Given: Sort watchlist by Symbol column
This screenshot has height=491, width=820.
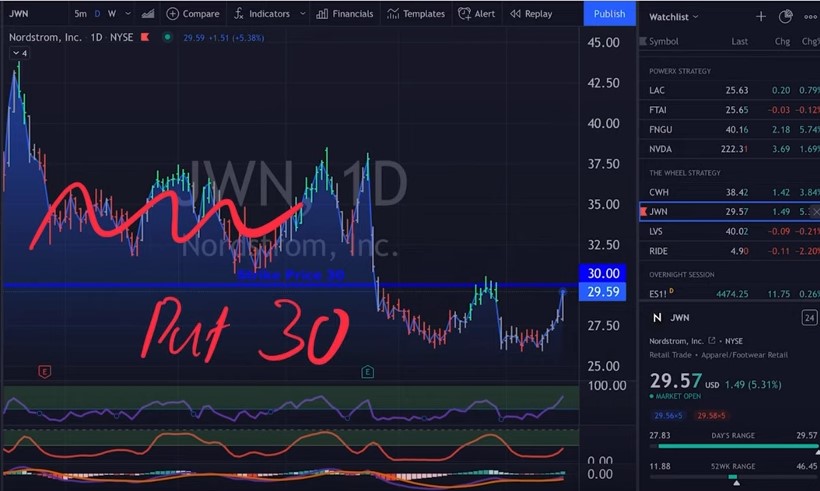Looking at the screenshot, I should point(664,41).
